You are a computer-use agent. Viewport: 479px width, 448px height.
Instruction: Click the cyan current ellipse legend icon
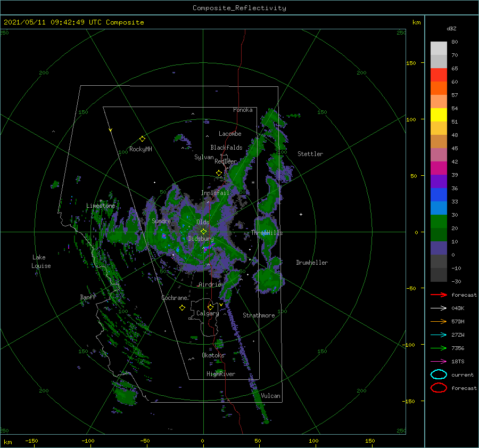(439, 374)
